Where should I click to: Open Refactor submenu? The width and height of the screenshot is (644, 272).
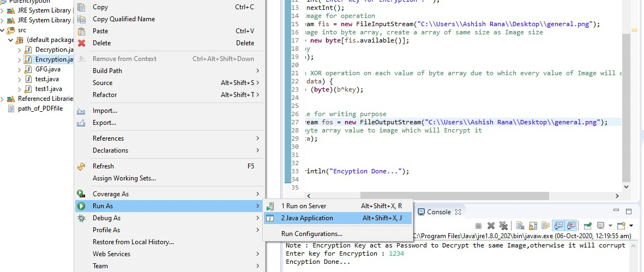click(171, 94)
